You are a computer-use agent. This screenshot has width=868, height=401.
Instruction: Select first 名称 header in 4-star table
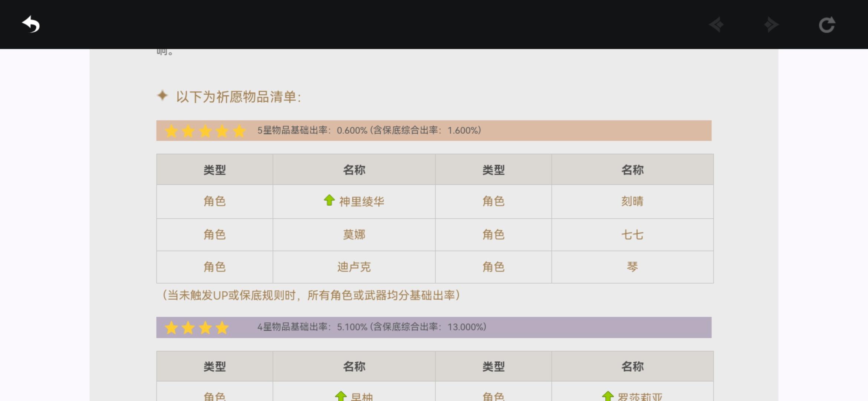[354, 366]
